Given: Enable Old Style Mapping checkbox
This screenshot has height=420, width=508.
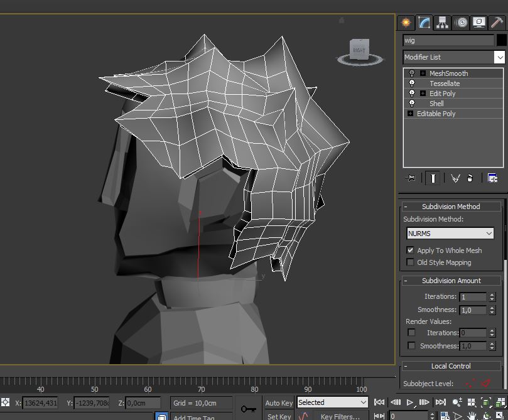Looking at the screenshot, I should coord(411,262).
